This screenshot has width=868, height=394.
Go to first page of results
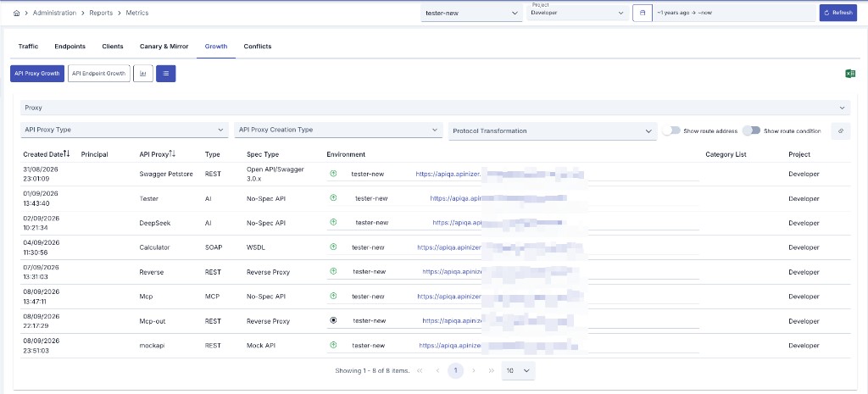(420, 371)
